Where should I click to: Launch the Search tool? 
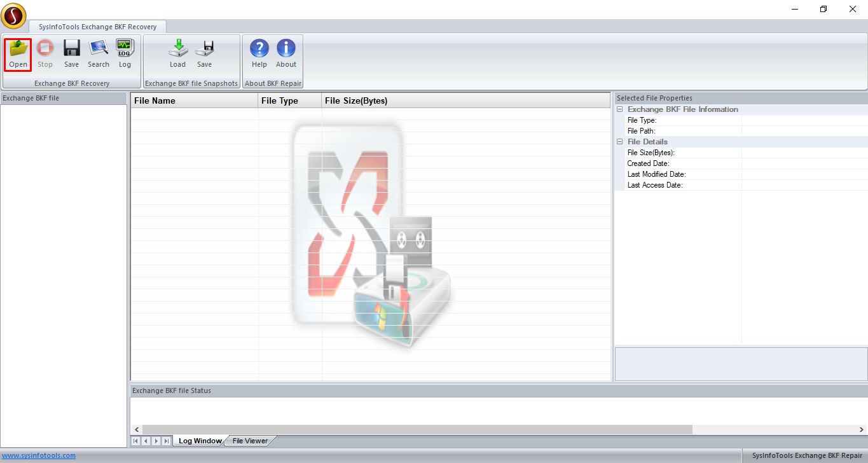pyautogui.click(x=99, y=54)
